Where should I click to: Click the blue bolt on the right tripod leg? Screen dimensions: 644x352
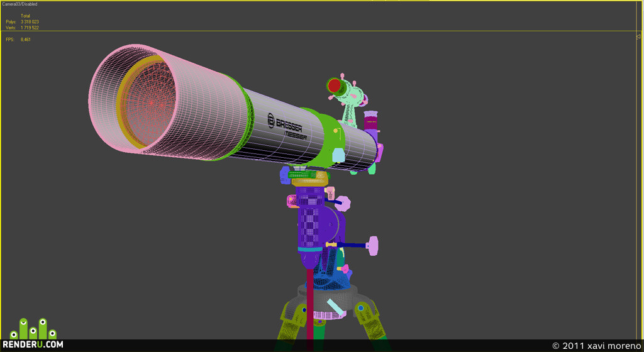(360, 308)
